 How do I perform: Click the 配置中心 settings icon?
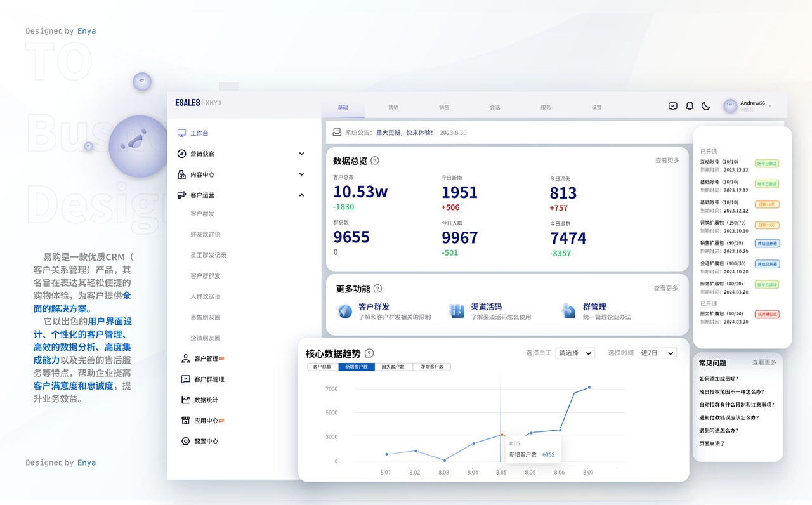(x=185, y=441)
